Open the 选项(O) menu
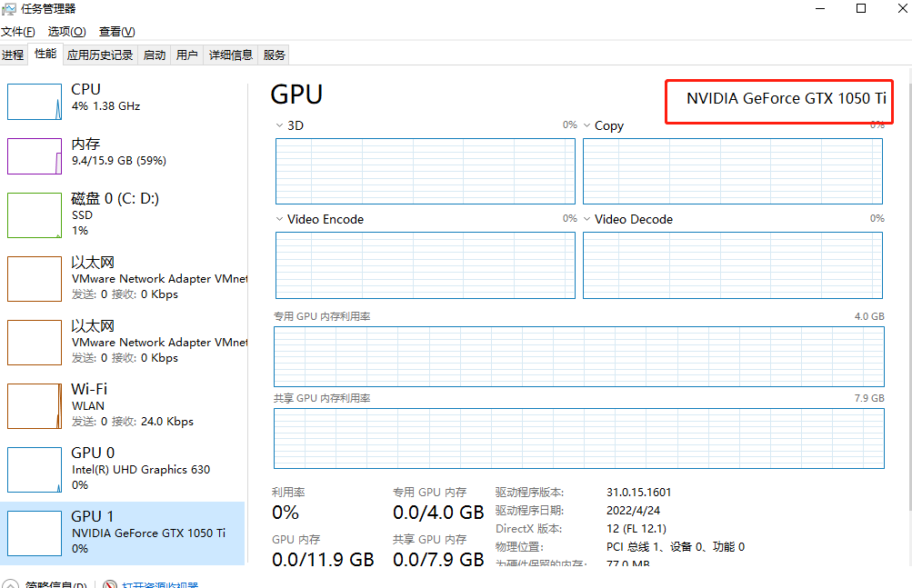The width and height of the screenshot is (912, 588). click(x=66, y=32)
